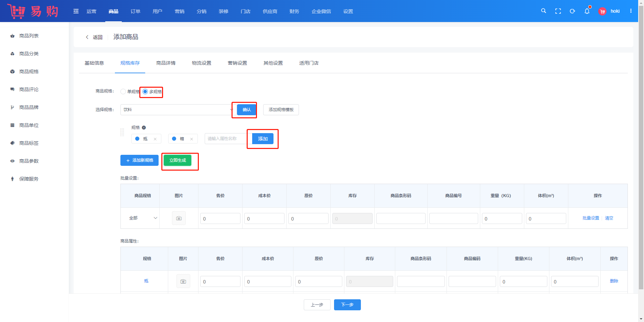The width and height of the screenshot is (644, 322).
Task: Select the 多规格 radio button
Action: pos(145,92)
